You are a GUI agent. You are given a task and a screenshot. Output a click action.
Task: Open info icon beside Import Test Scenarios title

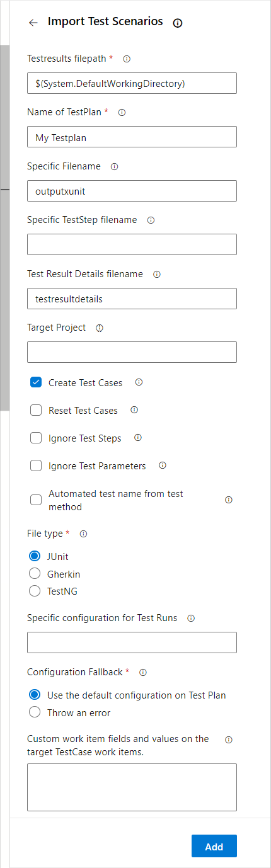coord(178,23)
